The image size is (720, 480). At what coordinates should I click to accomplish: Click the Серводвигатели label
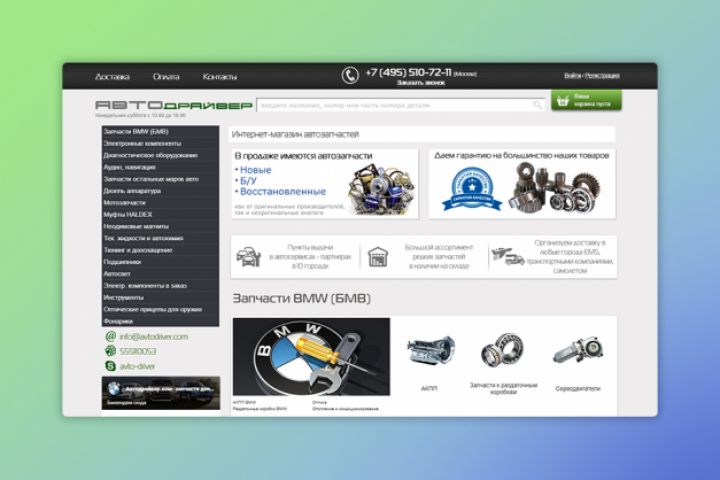pyautogui.click(x=578, y=389)
